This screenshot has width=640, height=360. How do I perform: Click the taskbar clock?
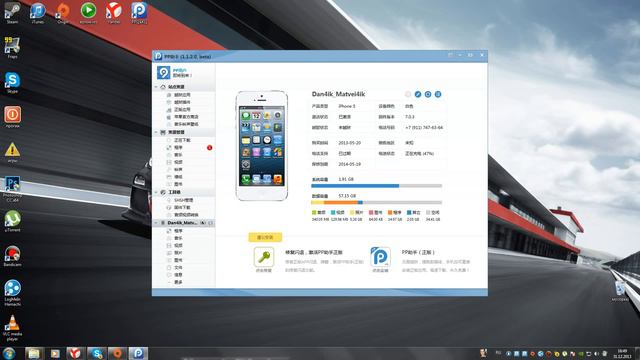click(622, 353)
